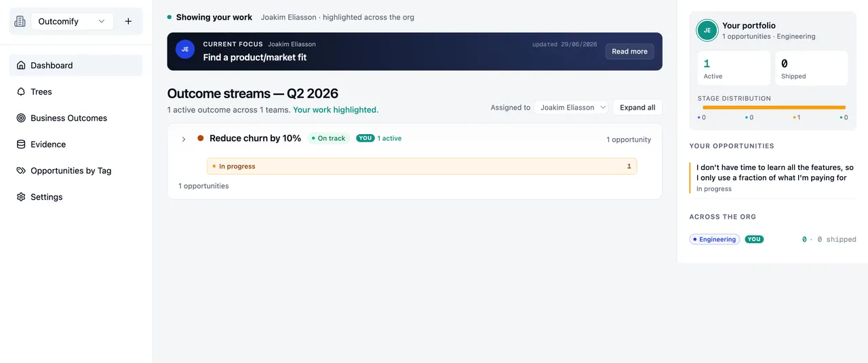868x363 pixels.
Task: Click the Evidence database icon
Action: coord(21,144)
